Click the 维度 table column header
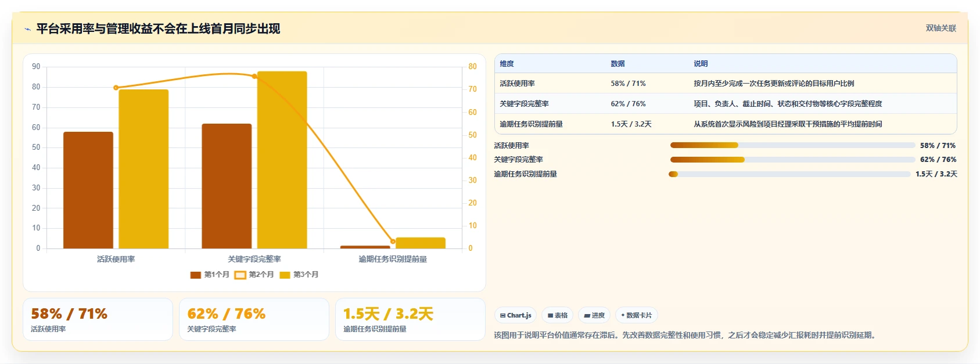980x364 pixels. pyautogui.click(x=507, y=64)
